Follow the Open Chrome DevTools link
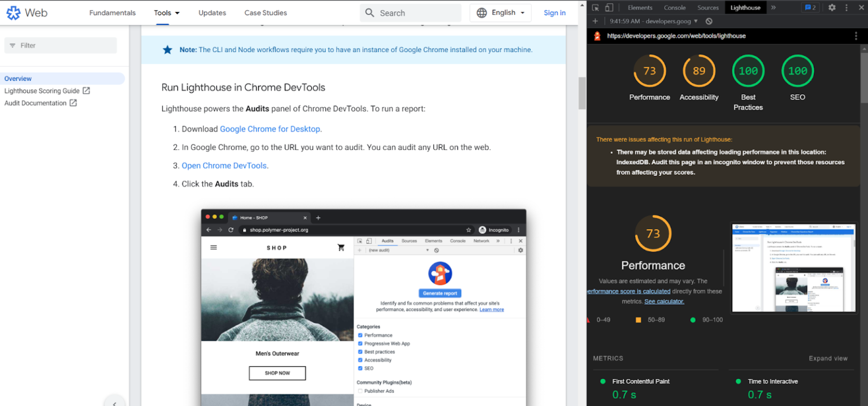Image resolution: width=868 pixels, height=406 pixels. [224, 166]
